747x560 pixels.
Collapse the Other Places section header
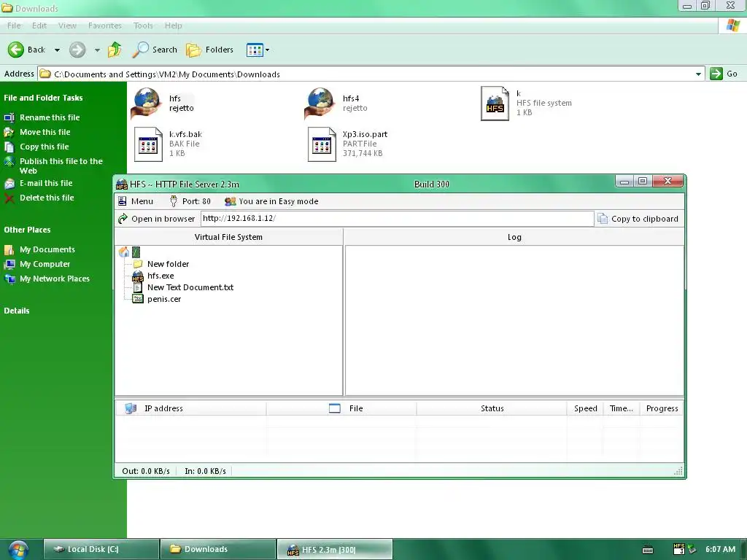tap(27, 230)
